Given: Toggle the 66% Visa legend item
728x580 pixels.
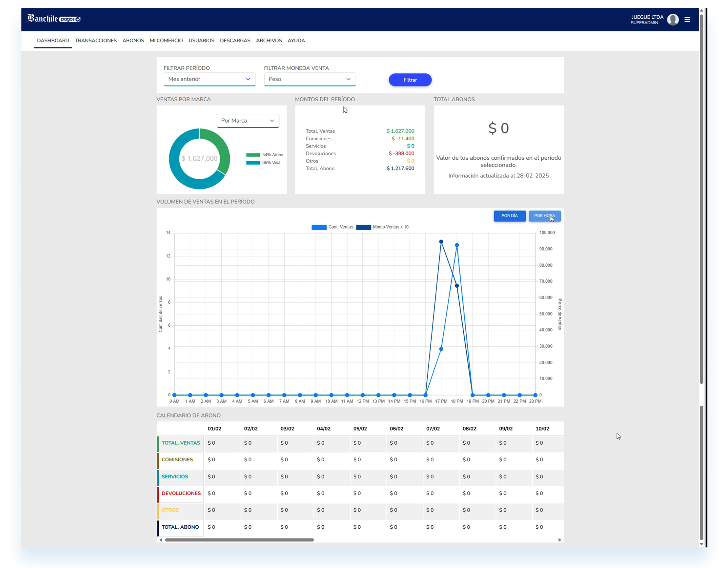Looking at the screenshot, I should tap(263, 163).
